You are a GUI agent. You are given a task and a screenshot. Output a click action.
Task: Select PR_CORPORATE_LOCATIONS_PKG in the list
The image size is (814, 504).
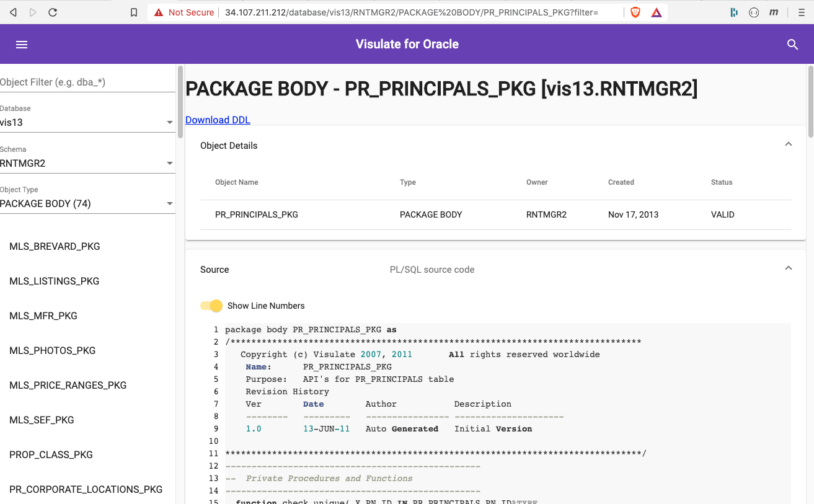[86, 490]
